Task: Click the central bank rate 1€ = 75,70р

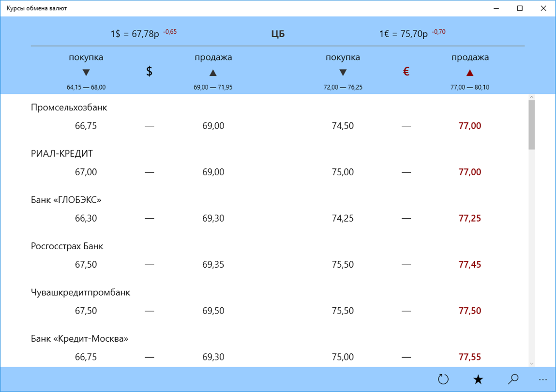Action: point(404,34)
